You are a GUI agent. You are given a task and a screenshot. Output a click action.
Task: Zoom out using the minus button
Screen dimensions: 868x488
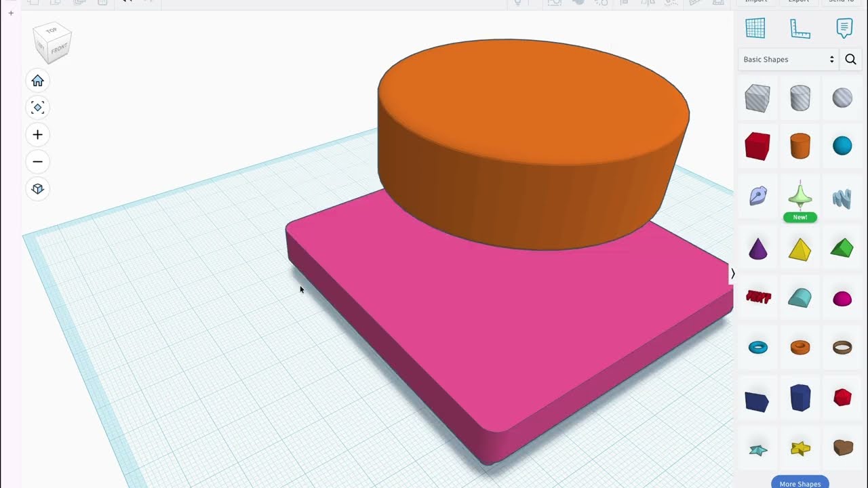coord(38,161)
